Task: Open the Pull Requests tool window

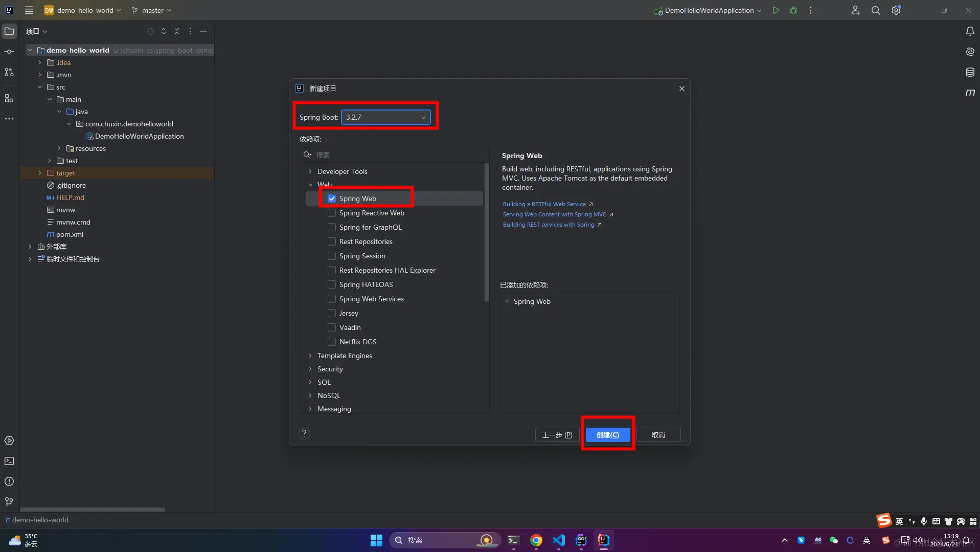Action: coord(9,72)
